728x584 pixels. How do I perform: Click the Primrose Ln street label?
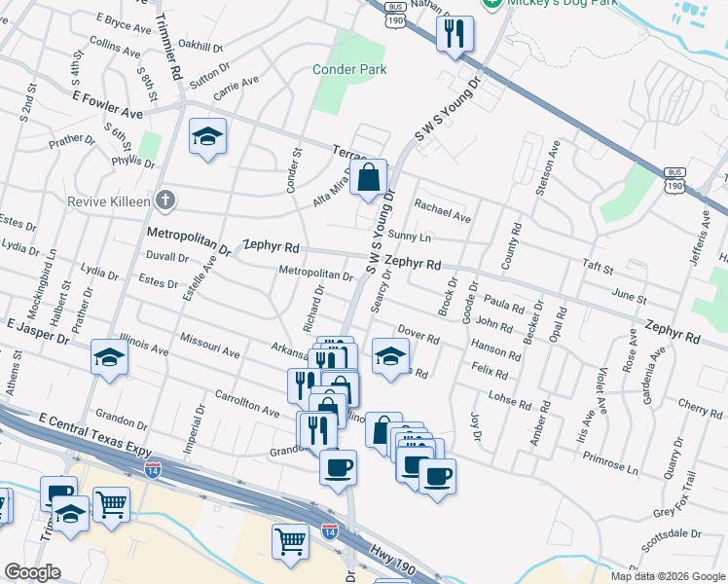tap(610, 463)
